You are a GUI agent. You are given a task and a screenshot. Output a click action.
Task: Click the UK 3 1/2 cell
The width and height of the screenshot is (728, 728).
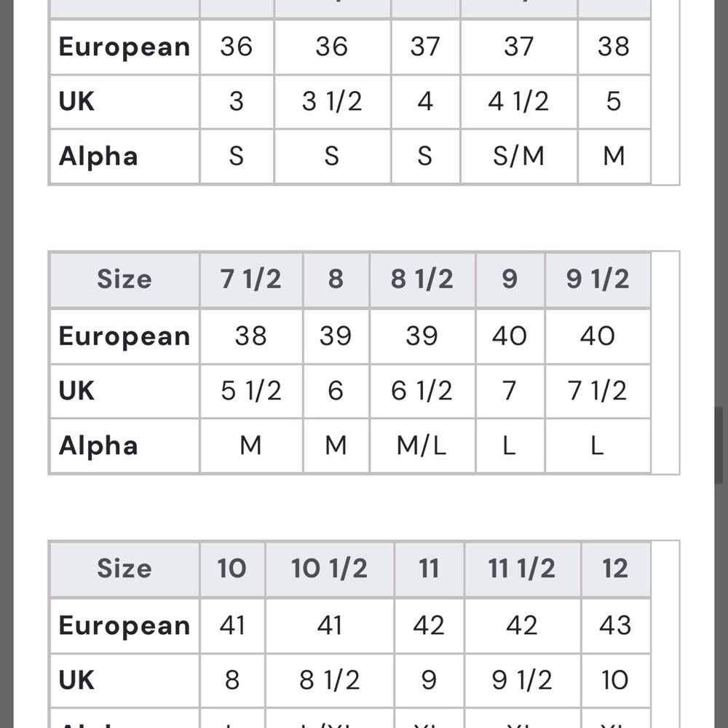[x=332, y=101]
